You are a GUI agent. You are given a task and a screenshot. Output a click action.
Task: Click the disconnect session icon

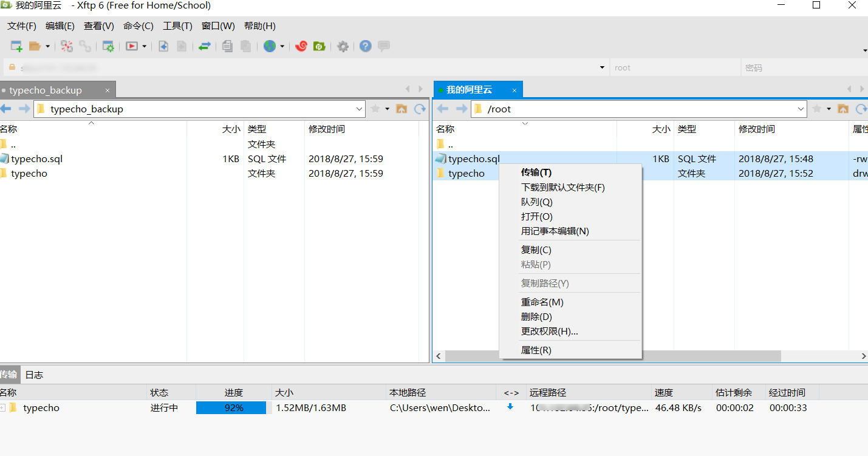click(x=85, y=46)
